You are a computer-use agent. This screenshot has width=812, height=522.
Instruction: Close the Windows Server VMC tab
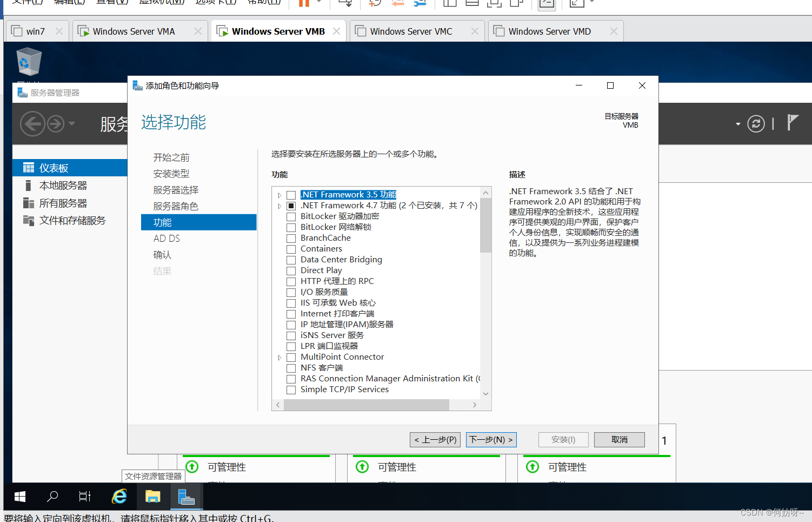[x=475, y=31]
